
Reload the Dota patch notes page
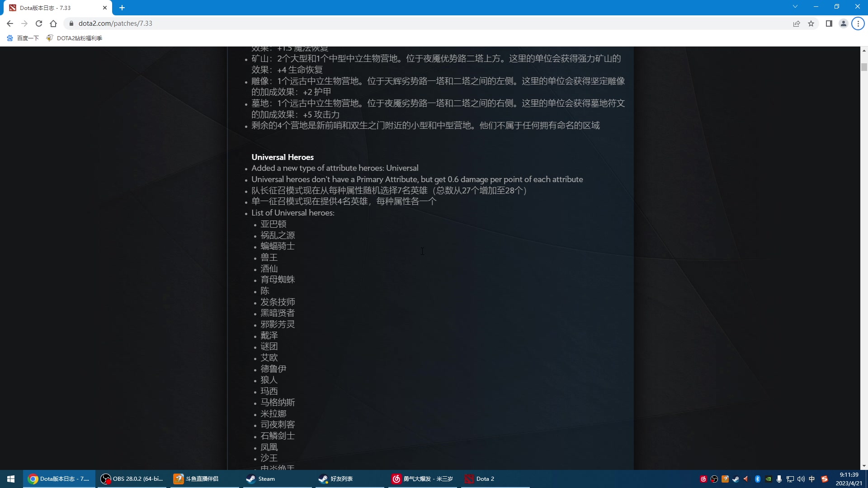point(39,23)
